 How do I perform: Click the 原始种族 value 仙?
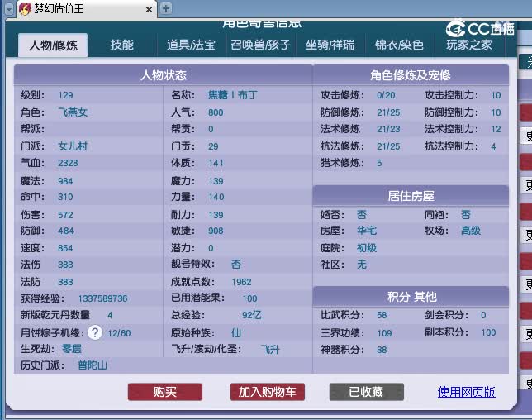tap(236, 332)
